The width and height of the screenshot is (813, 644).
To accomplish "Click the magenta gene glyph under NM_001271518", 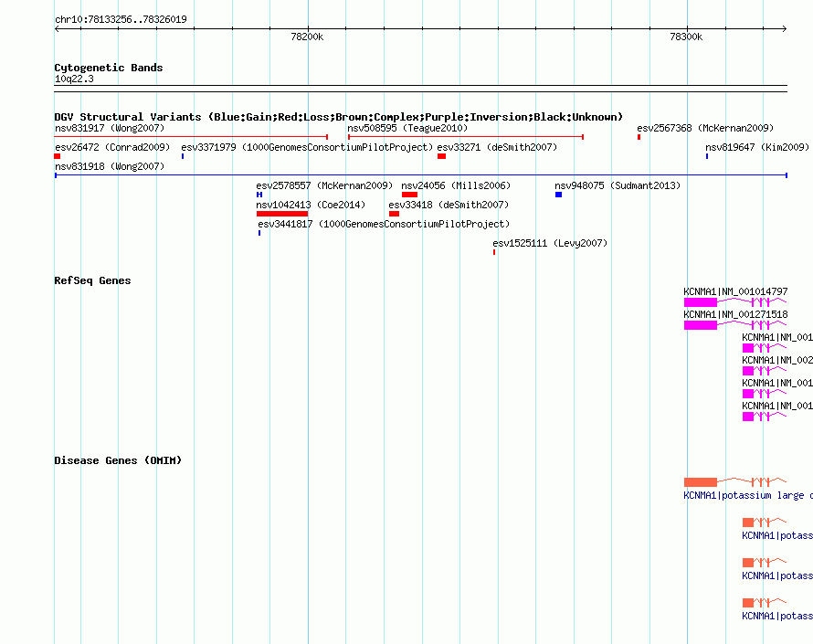I will [x=735, y=324].
